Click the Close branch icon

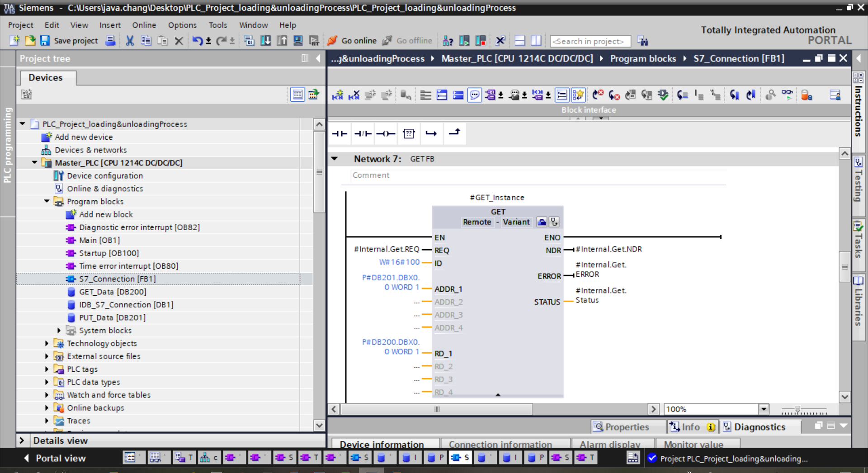point(454,133)
